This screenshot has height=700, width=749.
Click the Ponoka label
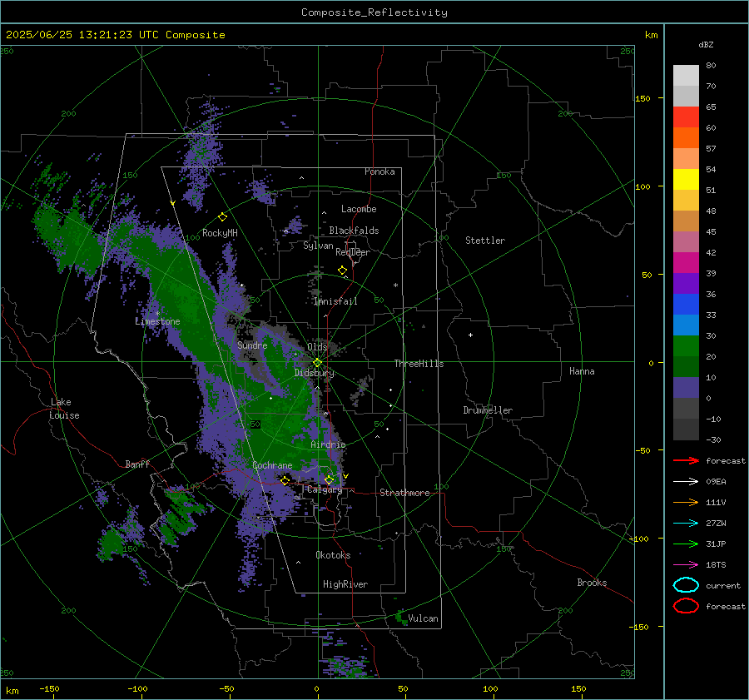379,171
